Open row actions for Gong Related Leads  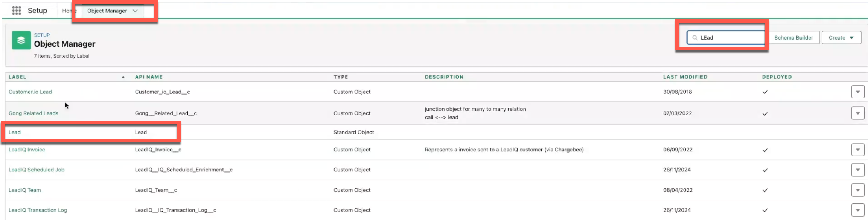[857, 113]
